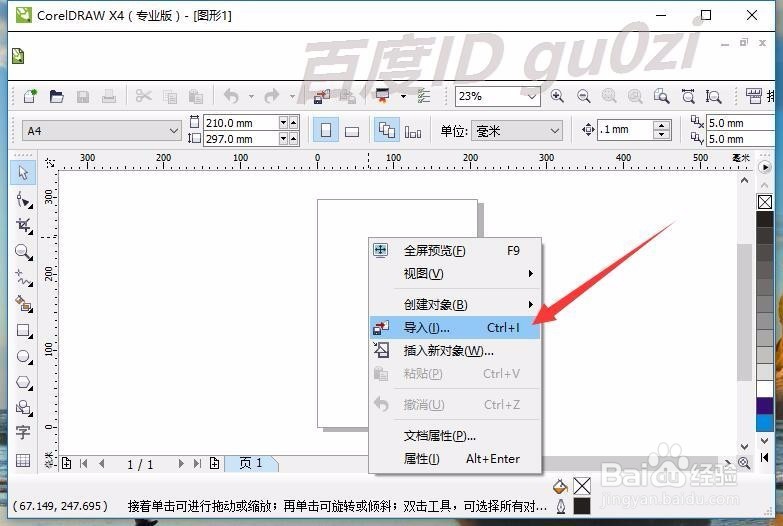Go to next page arrow

[181, 464]
